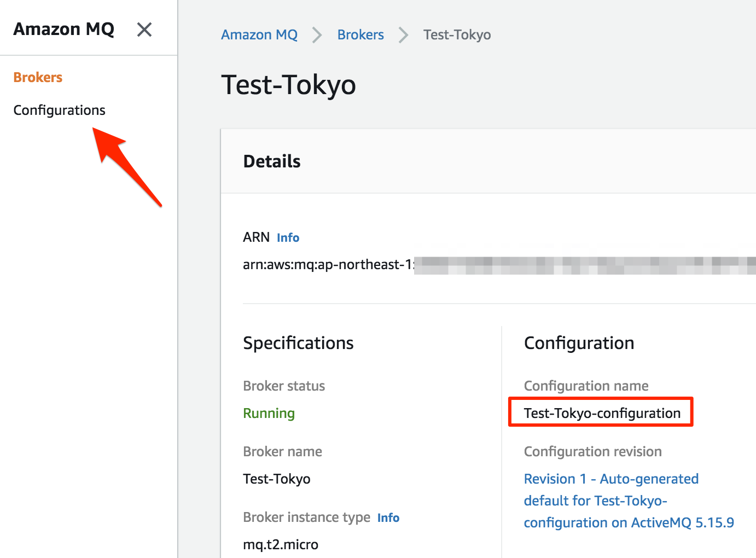Image resolution: width=756 pixels, height=558 pixels.
Task: Open Revision 1 configuration revision link
Action: click(x=629, y=501)
